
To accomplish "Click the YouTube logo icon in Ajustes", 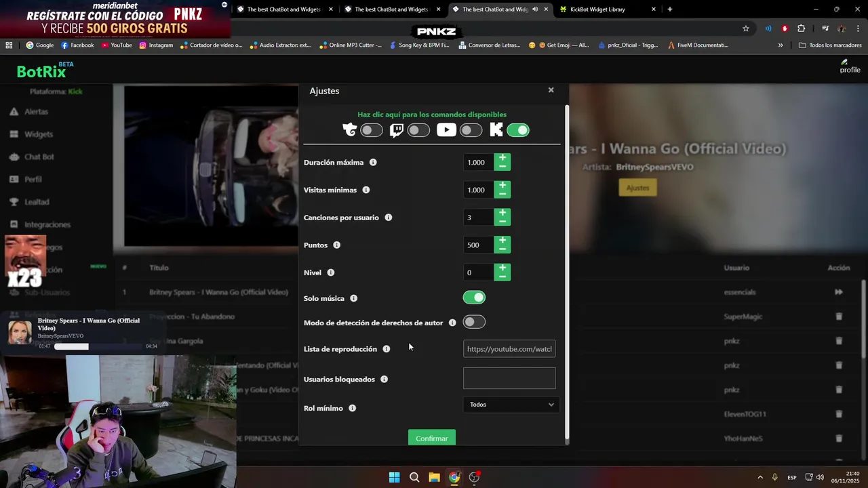I will point(446,130).
